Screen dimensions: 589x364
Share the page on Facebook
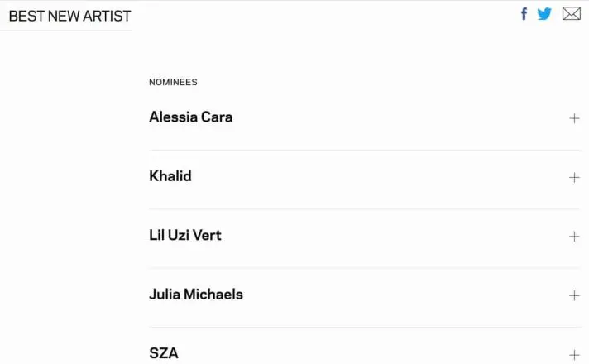click(524, 14)
